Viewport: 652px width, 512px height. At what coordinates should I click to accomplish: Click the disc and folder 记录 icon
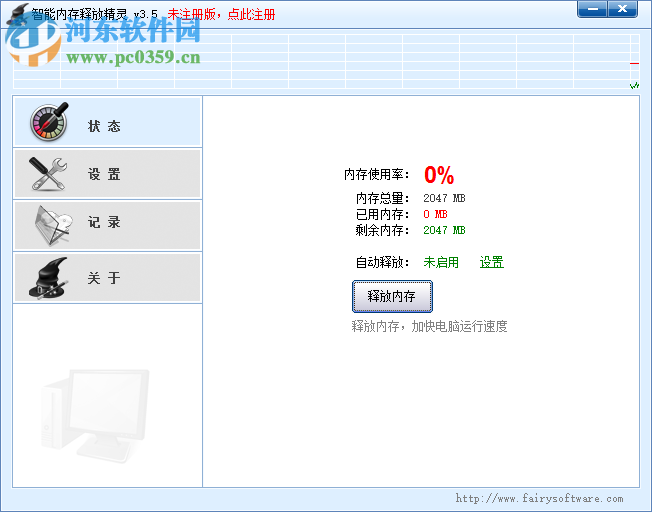(53, 225)
